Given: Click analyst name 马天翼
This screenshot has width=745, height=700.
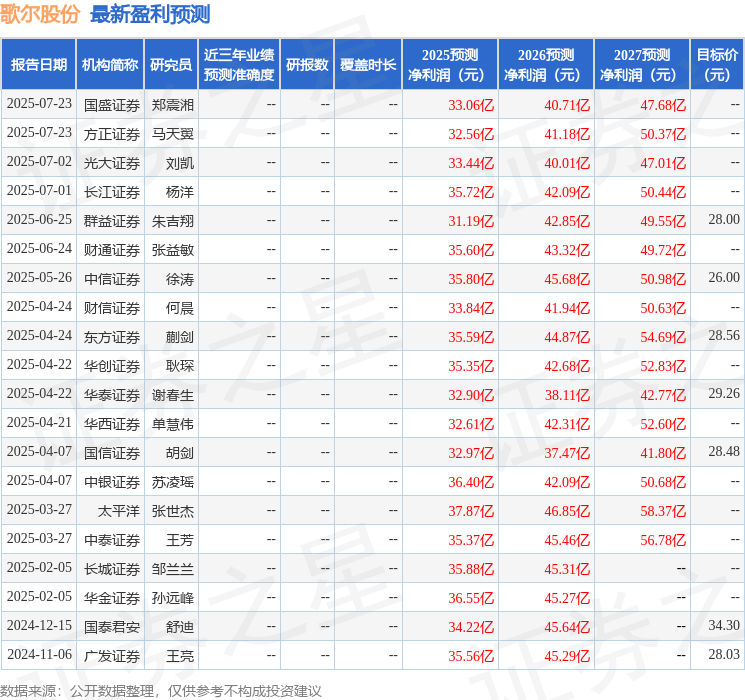Looking at the screenshot, I should 172,134.
